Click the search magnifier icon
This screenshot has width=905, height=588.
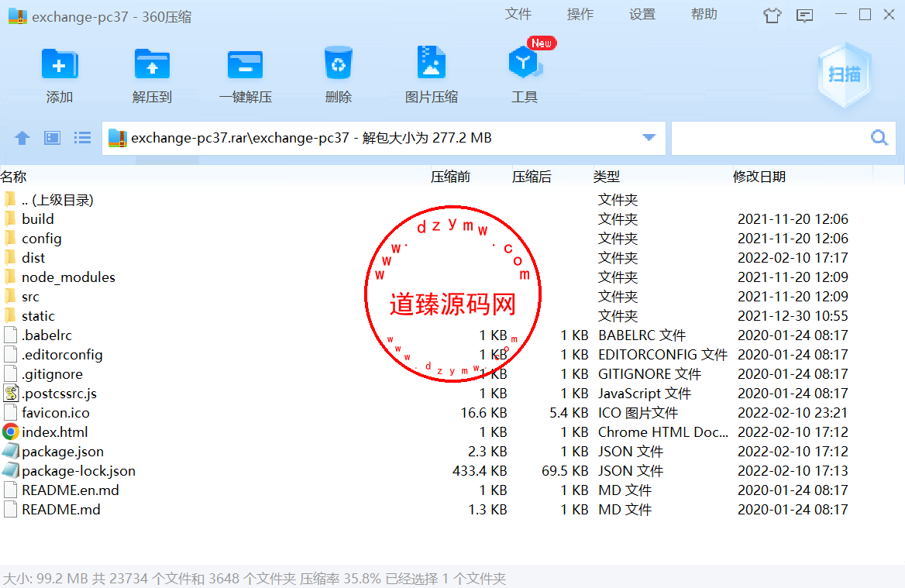[x=879, y=138]
